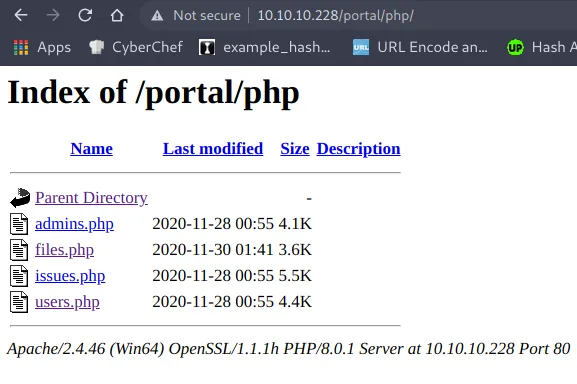Viewport: 577px width, 384px height.
Task: Click the size value 5.5K
Action: click(295, 276)
